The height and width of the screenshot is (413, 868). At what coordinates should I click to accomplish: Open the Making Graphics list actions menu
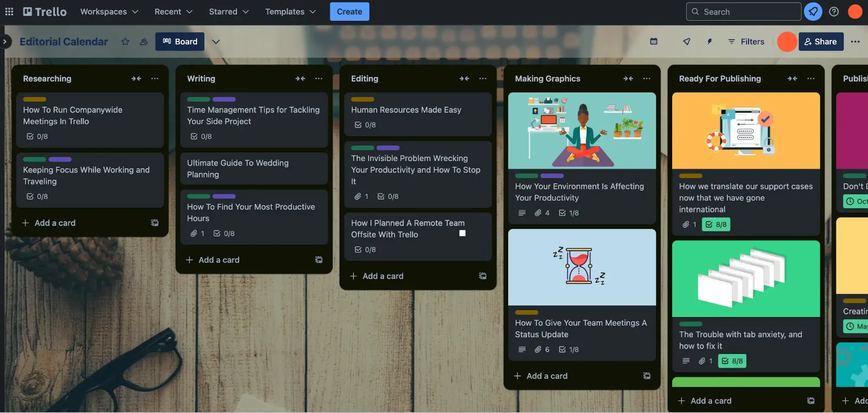[647, 79]
